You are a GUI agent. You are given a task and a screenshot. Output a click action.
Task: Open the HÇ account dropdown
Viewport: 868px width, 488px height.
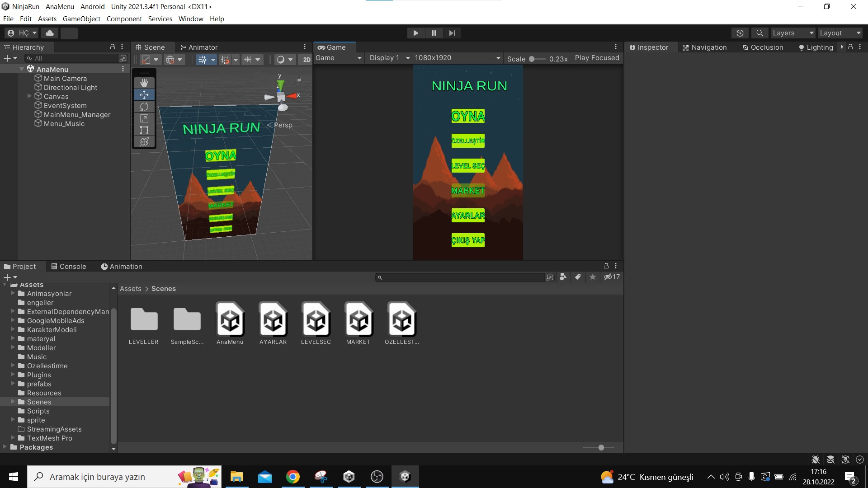point(22,33)
